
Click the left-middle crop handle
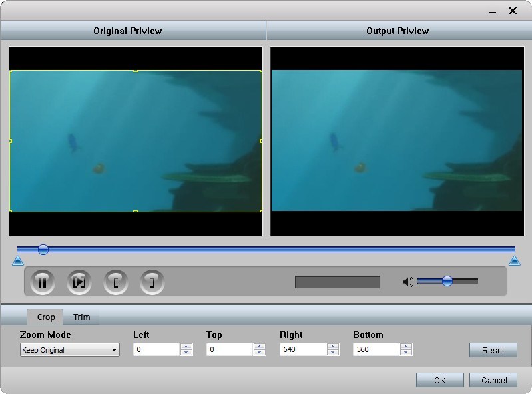click(11, 141)
